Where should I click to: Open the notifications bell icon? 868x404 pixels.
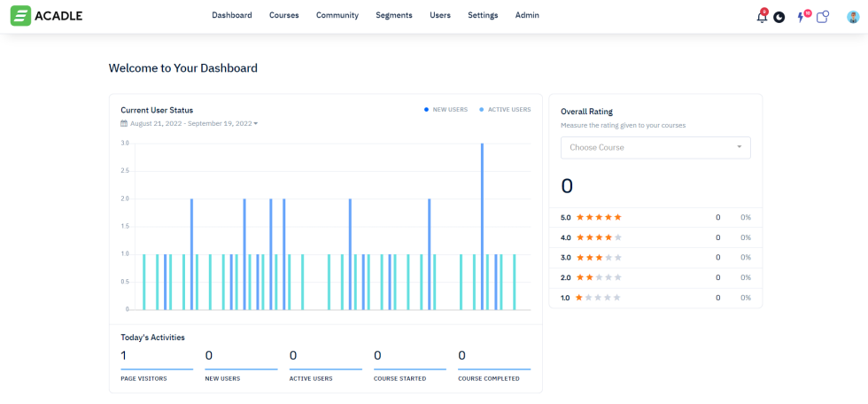click(761, 16)
